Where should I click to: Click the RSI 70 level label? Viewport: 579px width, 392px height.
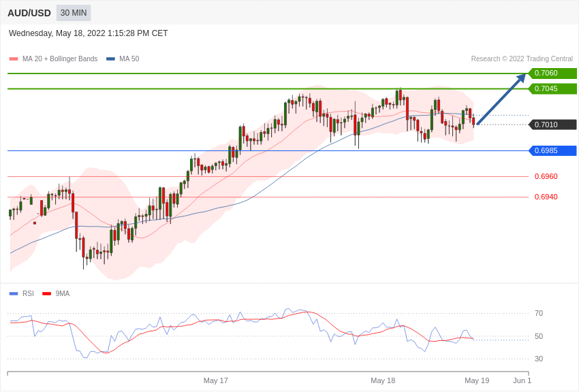(539, 313)
